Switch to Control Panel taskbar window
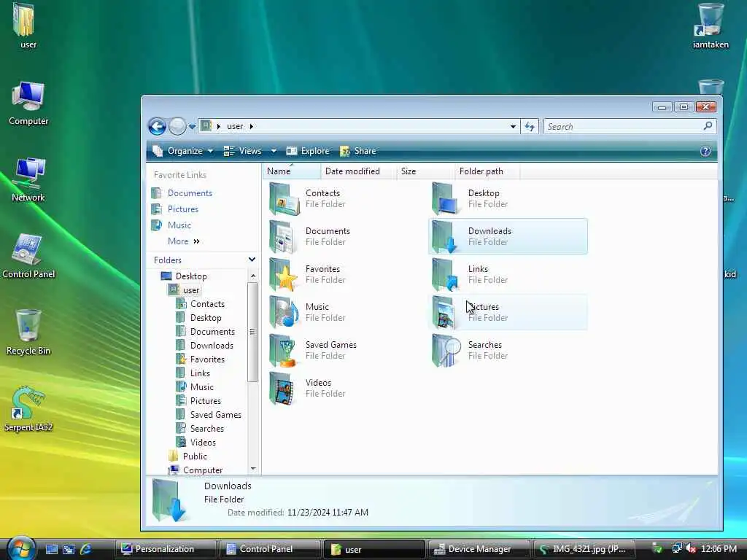This screenshot has height=560, width=747. (269, 549)
